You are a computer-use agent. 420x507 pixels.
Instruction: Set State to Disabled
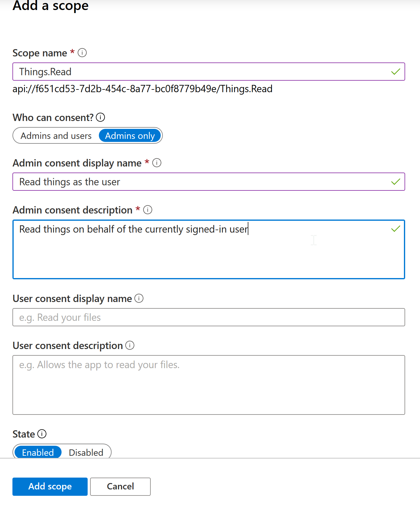[x=86, y=452]
